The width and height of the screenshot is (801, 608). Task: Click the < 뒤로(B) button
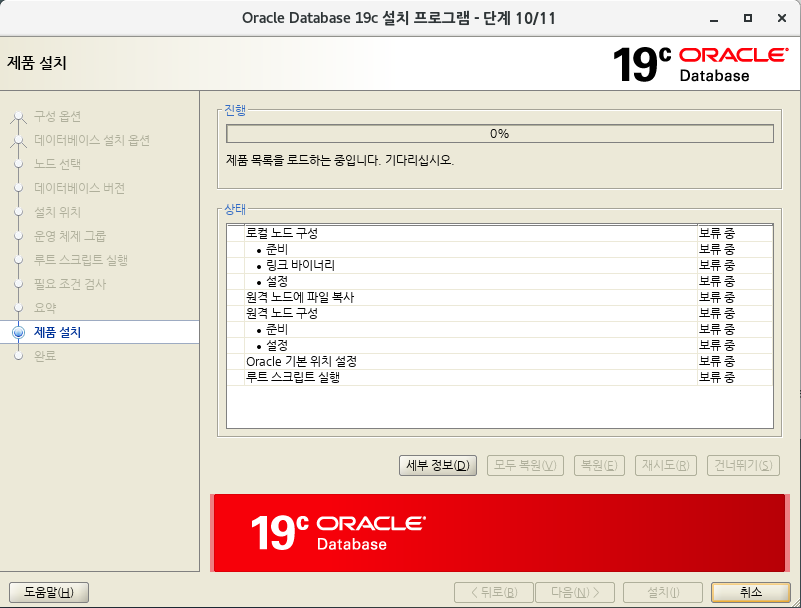point(494,592)
